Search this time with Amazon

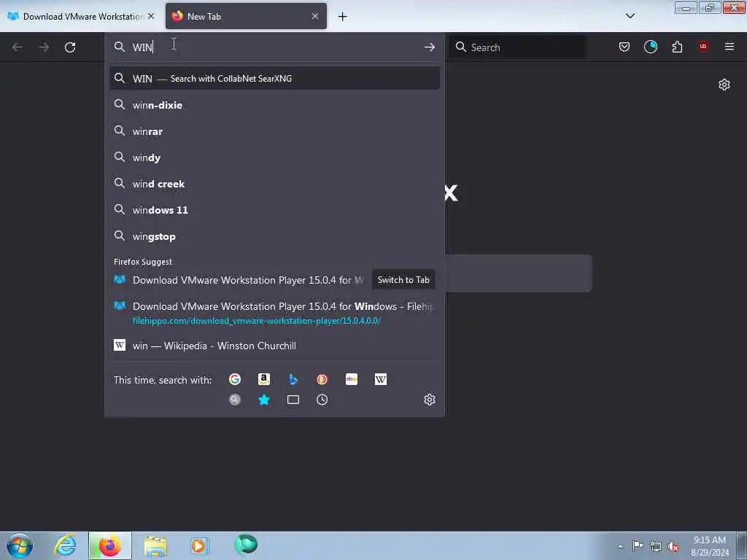264,379
